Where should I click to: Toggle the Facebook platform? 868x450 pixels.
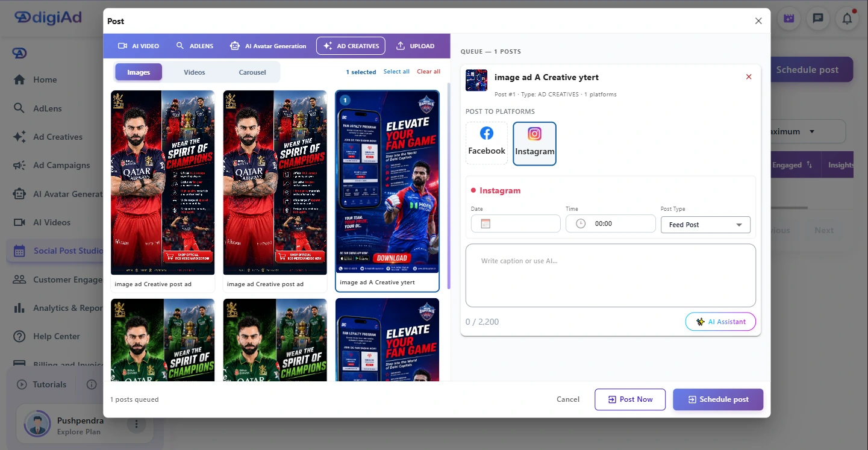click(x=487, y=143)
